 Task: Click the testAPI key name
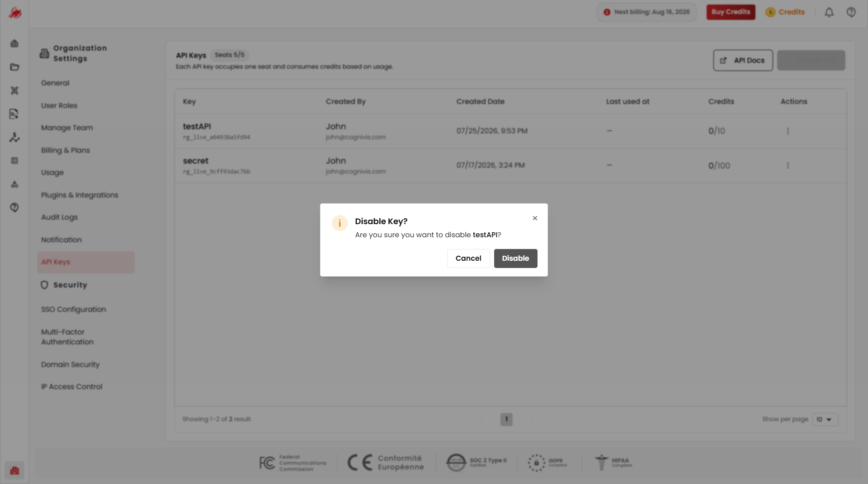(197, 127)
